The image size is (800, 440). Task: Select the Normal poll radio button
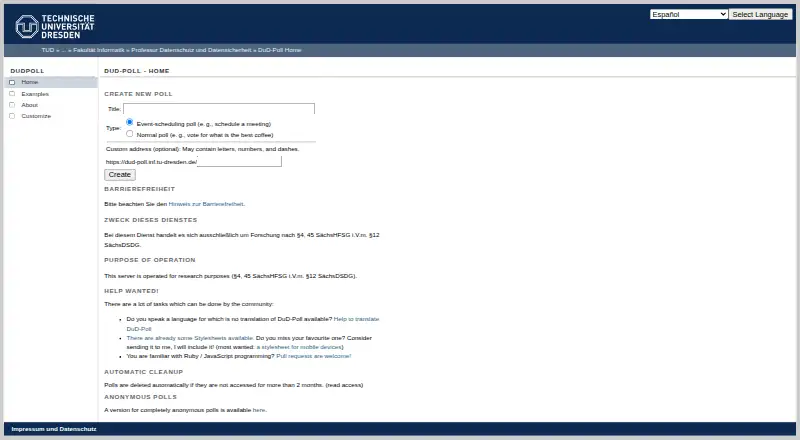pyautogui.click(x=130, y=134)
